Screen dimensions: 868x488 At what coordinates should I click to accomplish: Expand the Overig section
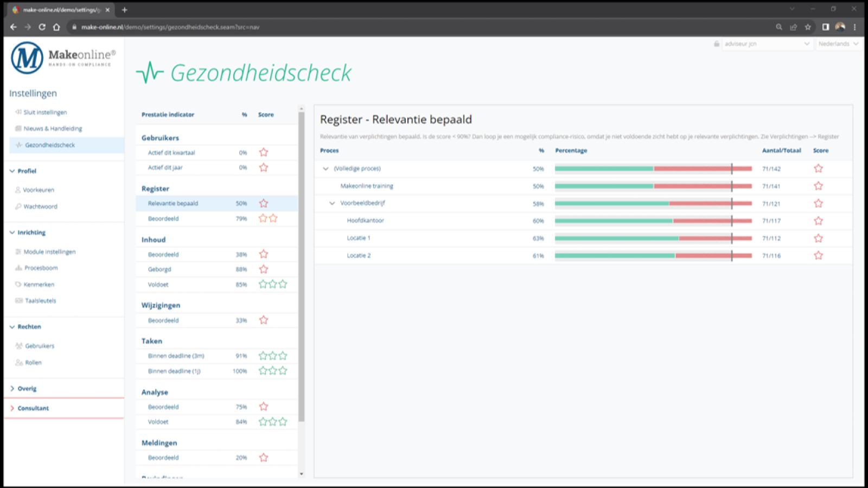click(x=12, y=388)
